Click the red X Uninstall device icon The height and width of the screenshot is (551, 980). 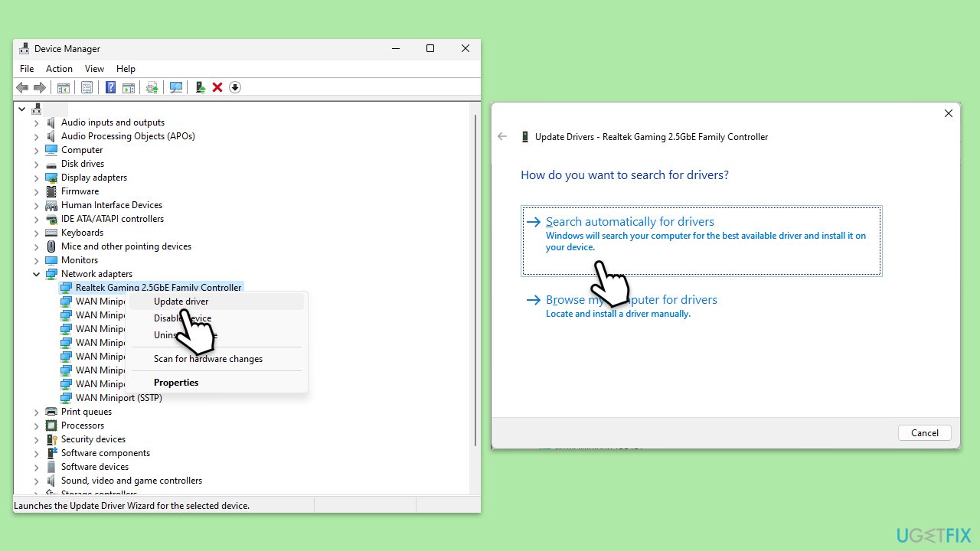coord(217,87)
